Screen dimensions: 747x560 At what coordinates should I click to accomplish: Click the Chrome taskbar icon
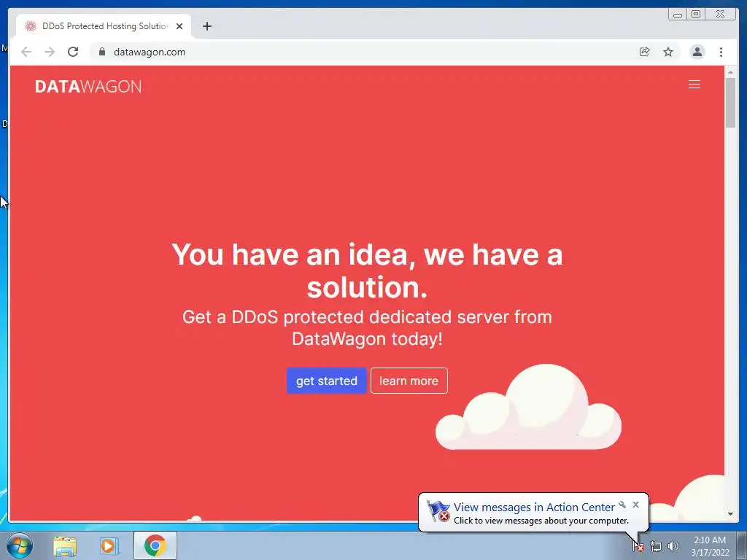(x=155, y=545)
